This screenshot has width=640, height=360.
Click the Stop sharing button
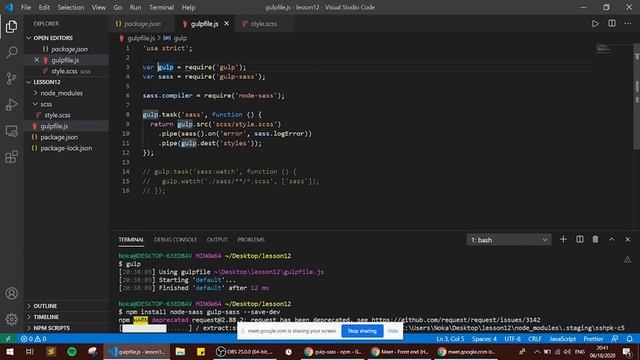click(x=362, y=331)
